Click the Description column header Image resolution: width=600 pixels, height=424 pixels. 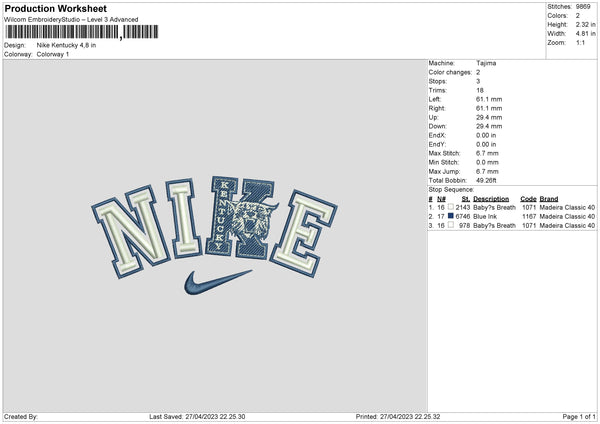(x=491, y=199)
